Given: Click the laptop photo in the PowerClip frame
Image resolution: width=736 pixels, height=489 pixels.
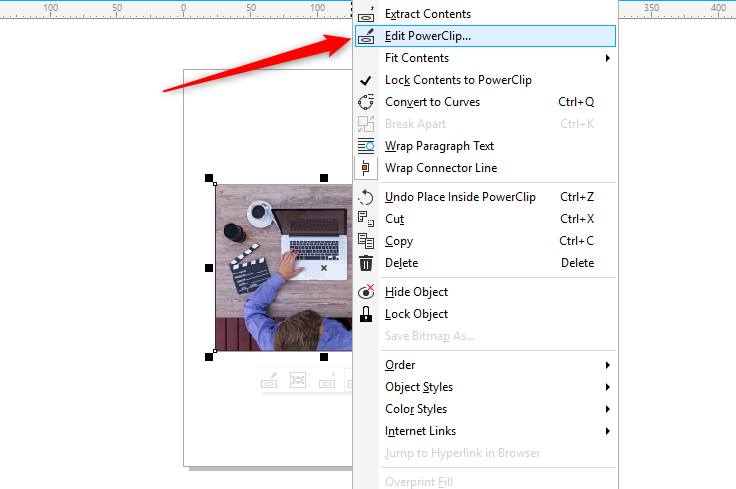Looking at the screenshot, I should click(x=284, y=267).
